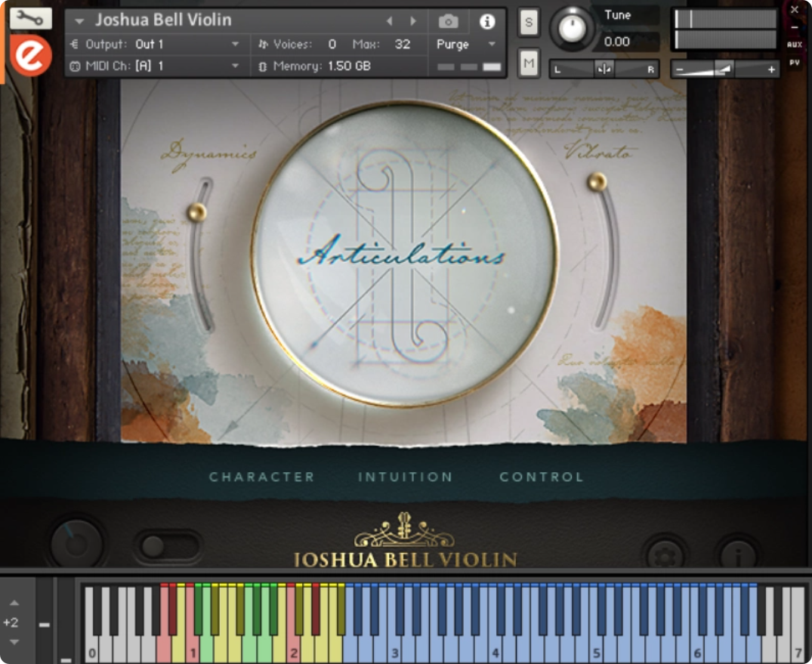Click the Vibrato slider gold handle

(x=597, y=182)
